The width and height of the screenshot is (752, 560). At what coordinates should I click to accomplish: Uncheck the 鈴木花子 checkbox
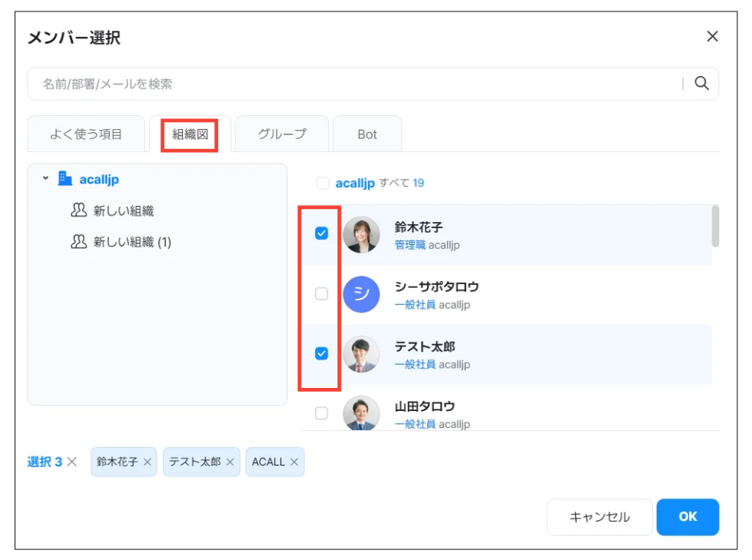(322, 234)
